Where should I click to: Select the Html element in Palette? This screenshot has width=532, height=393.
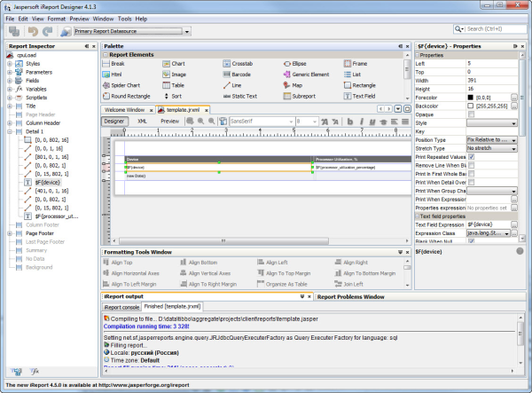(112, 75)
